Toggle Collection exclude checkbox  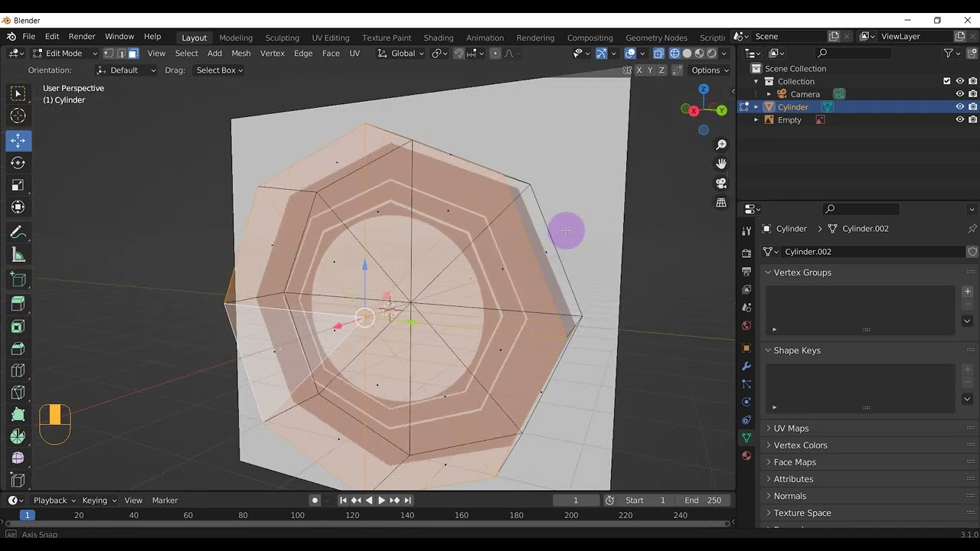pyautogui.click(x=947, y=81)
